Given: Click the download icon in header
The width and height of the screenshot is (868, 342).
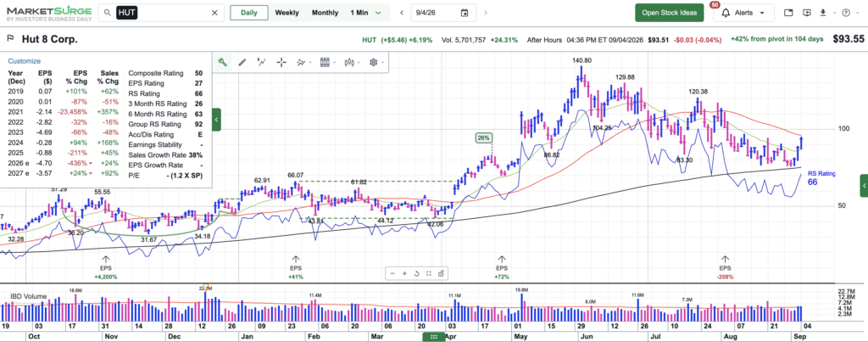Looking at the screenshot, I should click(823, 12).
